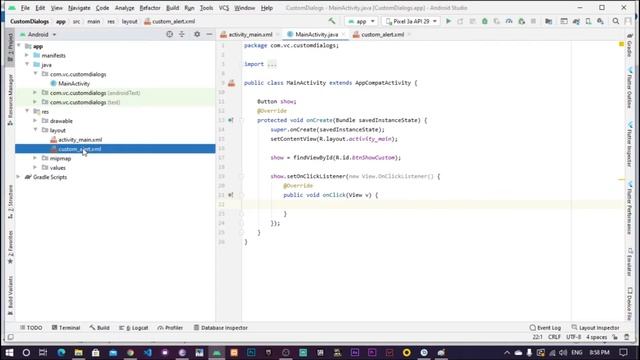This screenshot has width=640, height=360.
Task: Click the override gutter icon on the onClick line
Action: pyautogui.click(x=231, y=195)
